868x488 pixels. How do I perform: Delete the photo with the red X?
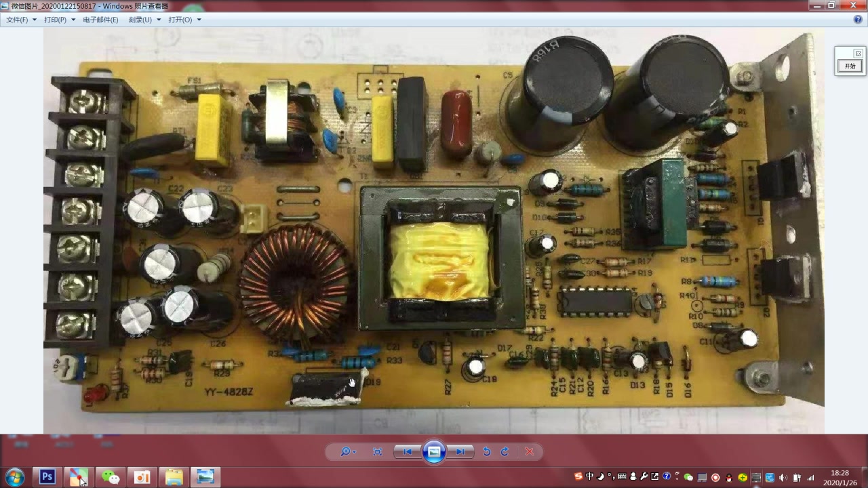pos(529,451)
